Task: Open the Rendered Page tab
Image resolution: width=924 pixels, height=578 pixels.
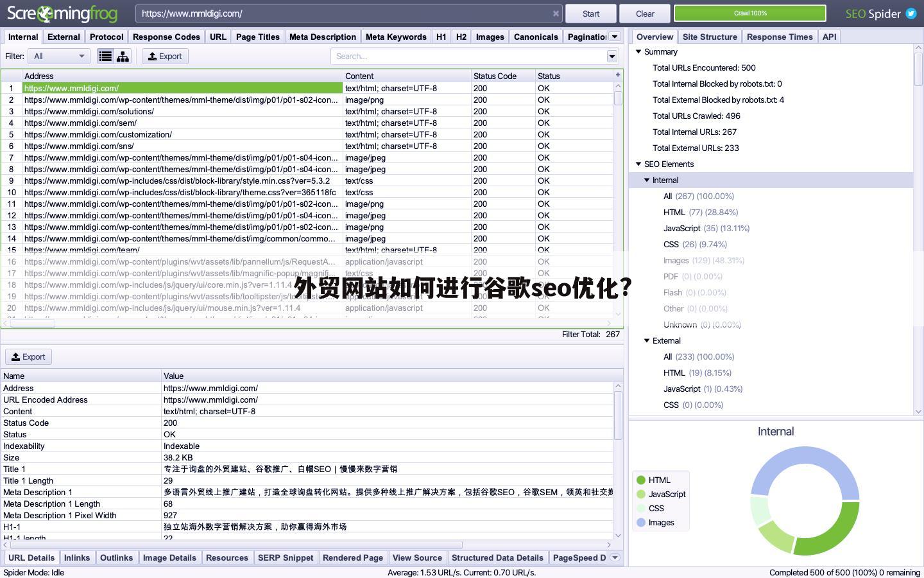Action: [353, 557]
